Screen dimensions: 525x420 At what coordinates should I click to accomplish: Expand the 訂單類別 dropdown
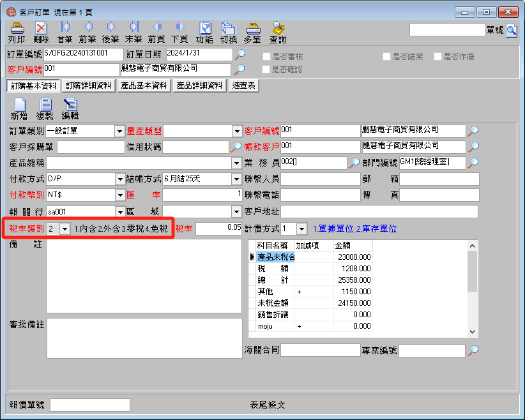click(x=119, y=131)
